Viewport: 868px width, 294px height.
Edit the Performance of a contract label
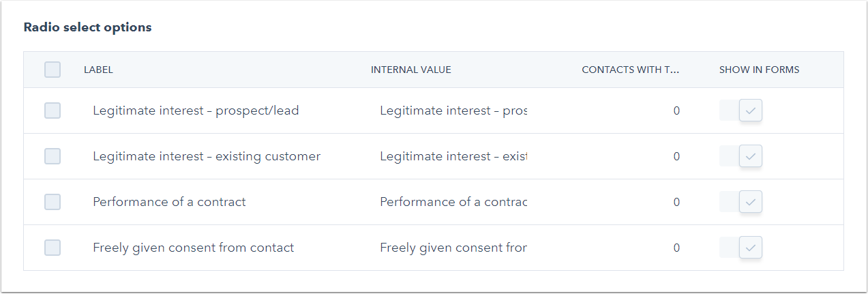point(169,202)
